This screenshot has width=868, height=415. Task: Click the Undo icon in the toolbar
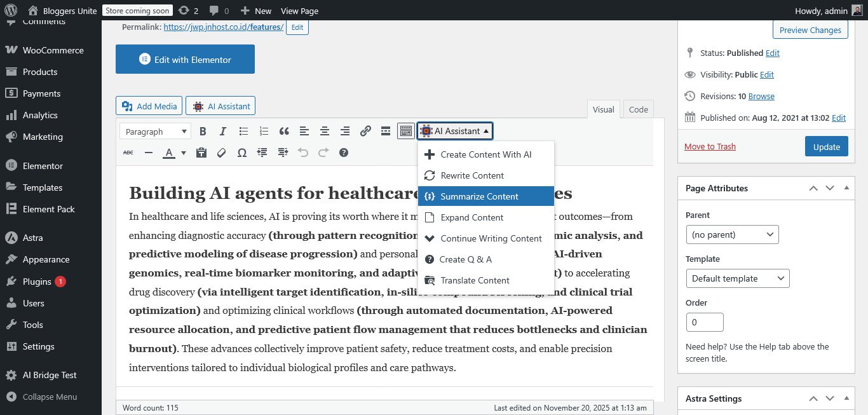coord(303,153)
